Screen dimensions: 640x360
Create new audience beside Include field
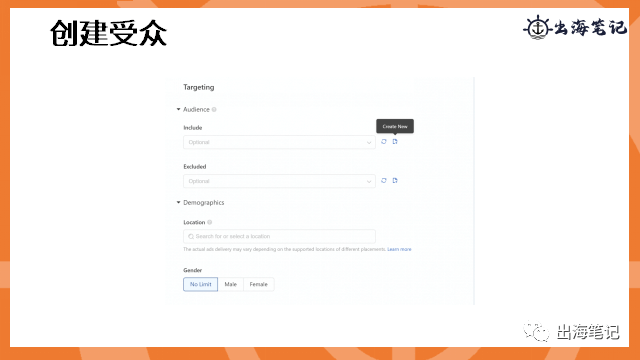pyautogui.click(x=395, y=142)
